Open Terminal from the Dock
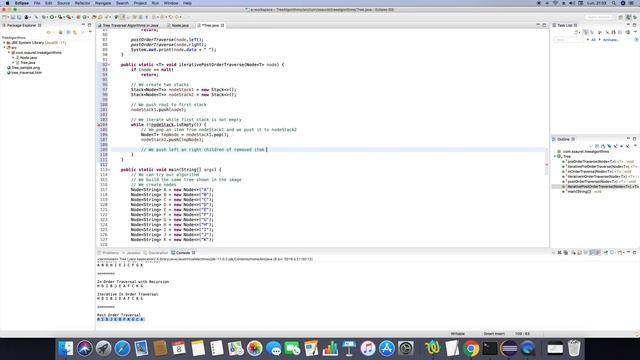This screenshot has width=640, height=360. [490, 348]
